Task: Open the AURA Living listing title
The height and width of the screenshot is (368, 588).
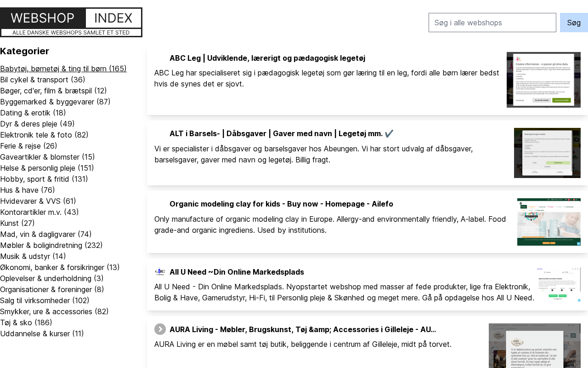Action: click(302, 329)
